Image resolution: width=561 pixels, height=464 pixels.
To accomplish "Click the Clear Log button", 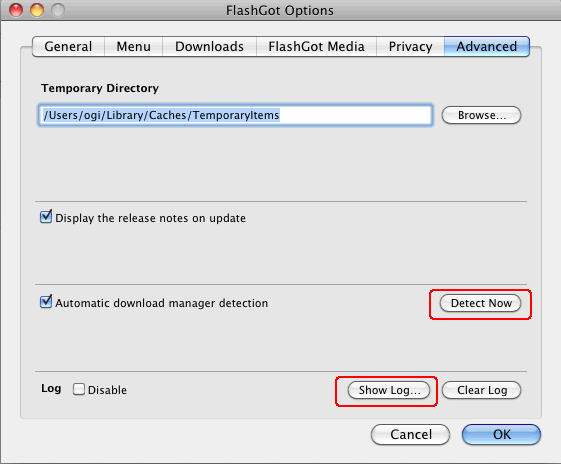I will (482, 390).
